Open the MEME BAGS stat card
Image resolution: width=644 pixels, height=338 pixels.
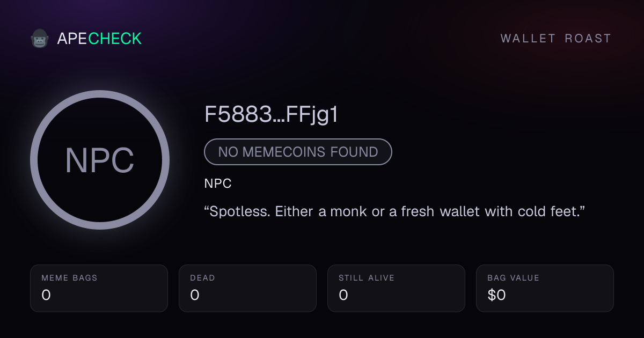(x=99, y=289)
